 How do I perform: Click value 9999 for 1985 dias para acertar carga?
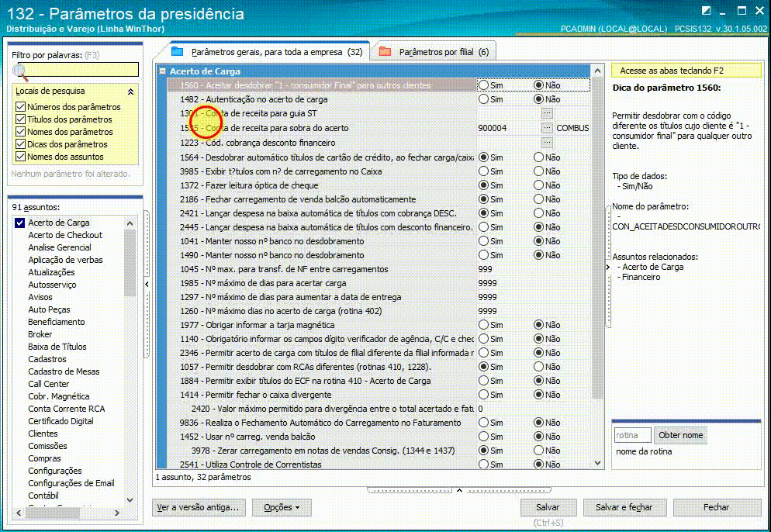coord(487,283)
